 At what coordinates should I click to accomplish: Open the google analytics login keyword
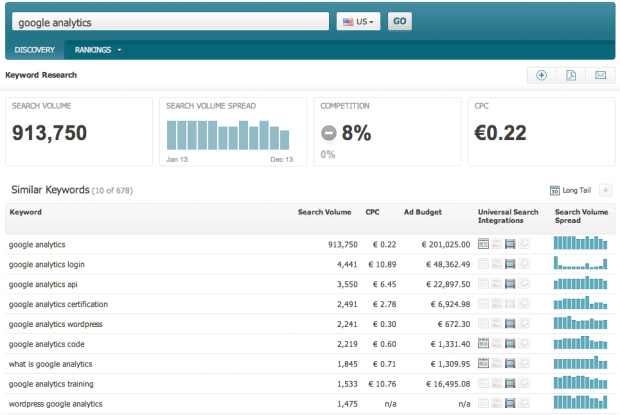pyautogui.click(x=47, y=264)
